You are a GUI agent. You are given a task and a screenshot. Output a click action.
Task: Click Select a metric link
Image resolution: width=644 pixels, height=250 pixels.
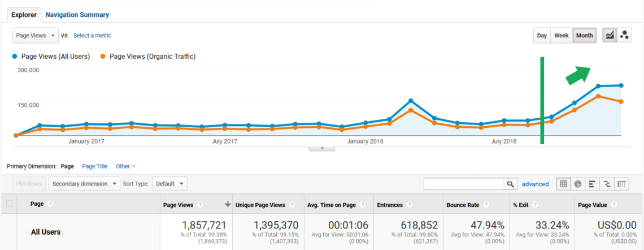point(93,36)
